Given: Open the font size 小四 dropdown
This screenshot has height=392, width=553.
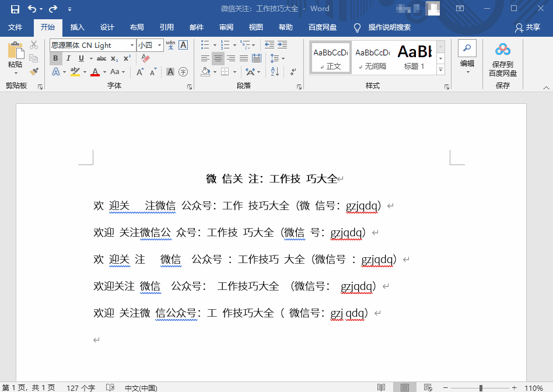Looking at the screenshot, I should (x=159, y=45).
